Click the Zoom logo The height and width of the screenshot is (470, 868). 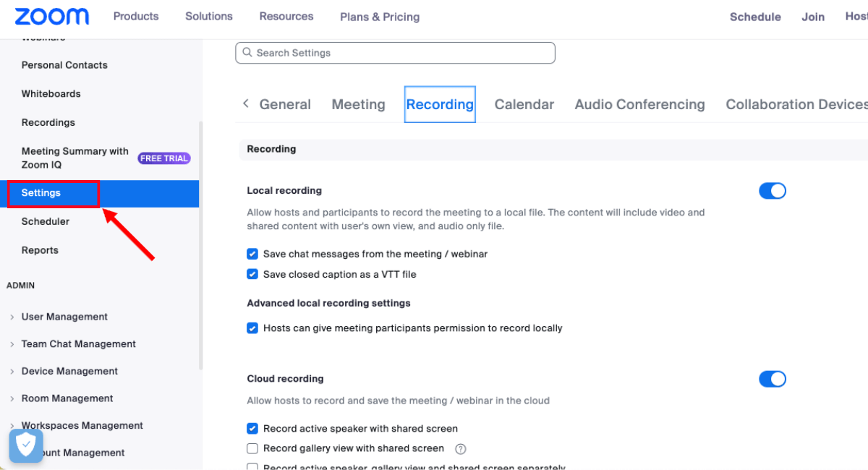(x=51, y=16)
